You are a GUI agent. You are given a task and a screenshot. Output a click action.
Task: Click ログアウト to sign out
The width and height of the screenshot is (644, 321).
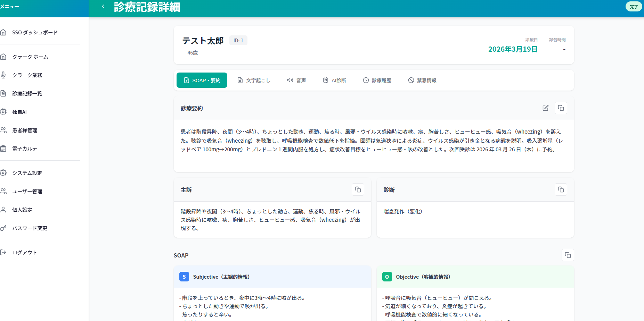coord(24,252)
